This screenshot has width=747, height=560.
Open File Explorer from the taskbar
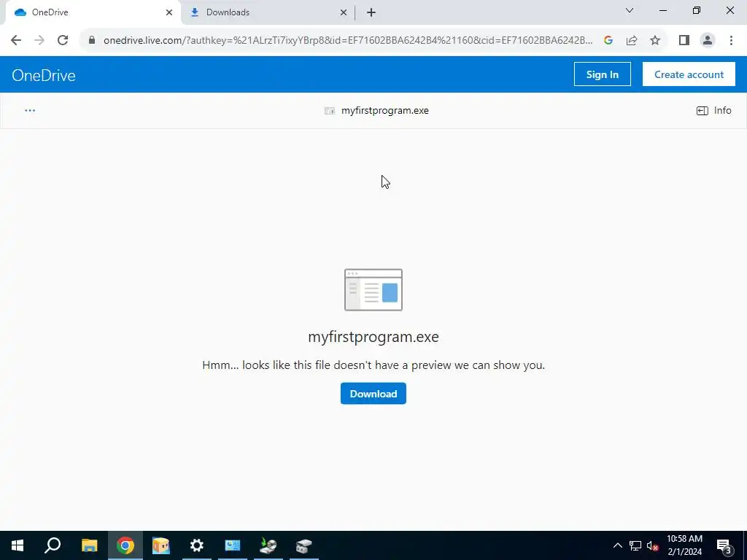(x=89, y=545)
